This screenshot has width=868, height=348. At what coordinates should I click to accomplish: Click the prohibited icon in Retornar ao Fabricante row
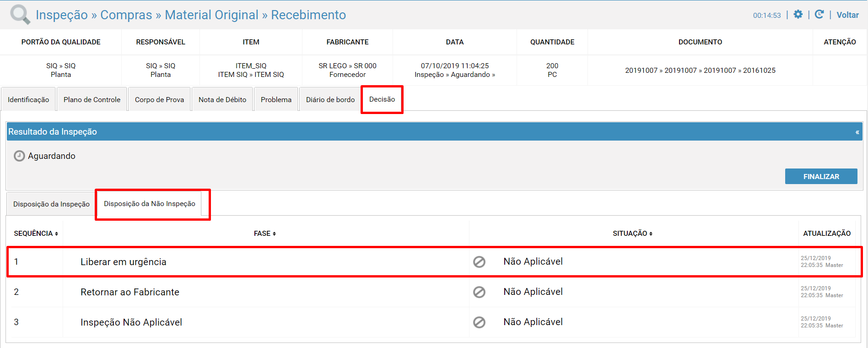[x=479, y=292]
